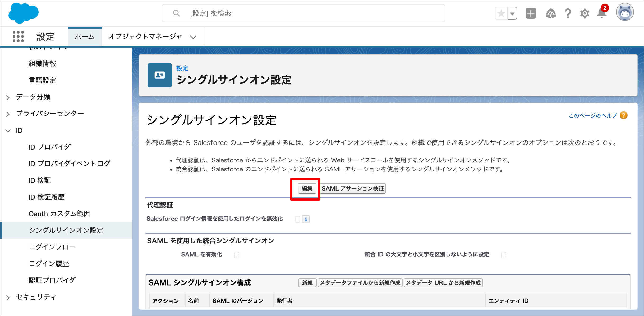
Task: Click the search magnifier icon
Action: (176, 13)
